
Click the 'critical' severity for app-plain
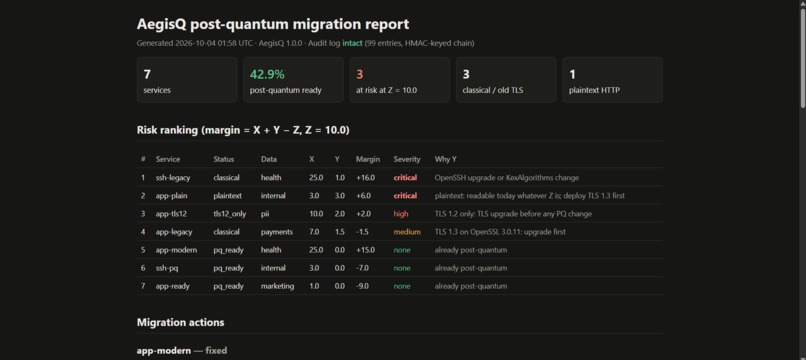click(x=405, y=196)
